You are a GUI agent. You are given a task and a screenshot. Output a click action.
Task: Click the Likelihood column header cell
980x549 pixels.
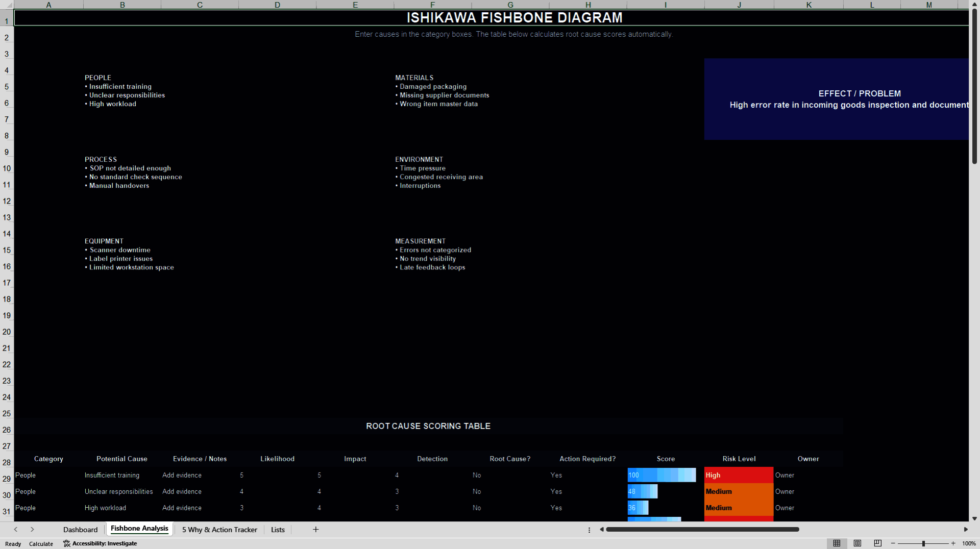click(277, 459)
